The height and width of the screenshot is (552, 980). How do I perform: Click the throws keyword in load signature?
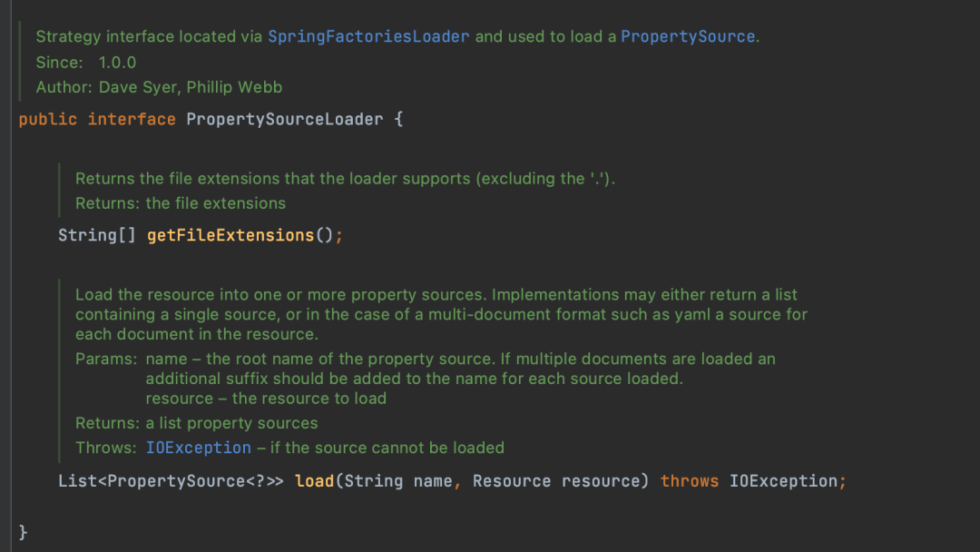coord(690,481)
